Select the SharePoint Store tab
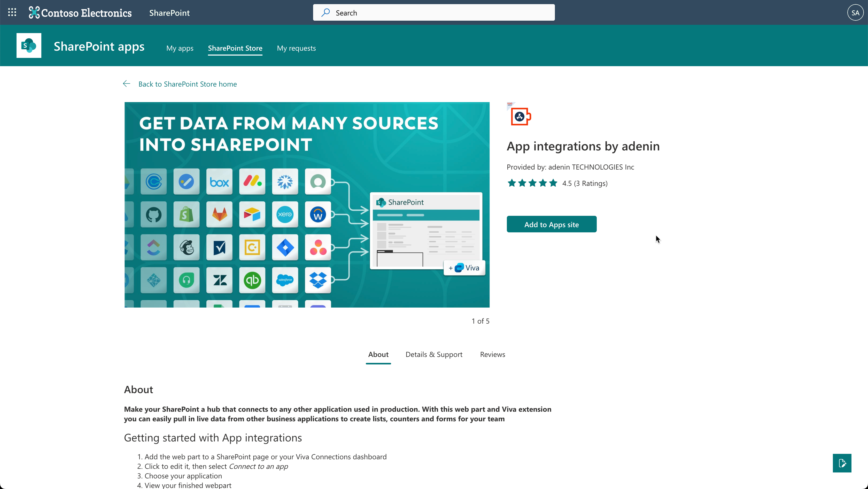The height and width of the screenshot is (489, 868). [235, 48]
